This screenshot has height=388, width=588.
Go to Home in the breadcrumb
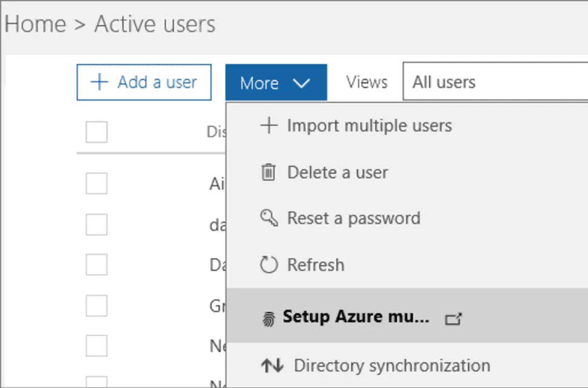click(35, 25)
